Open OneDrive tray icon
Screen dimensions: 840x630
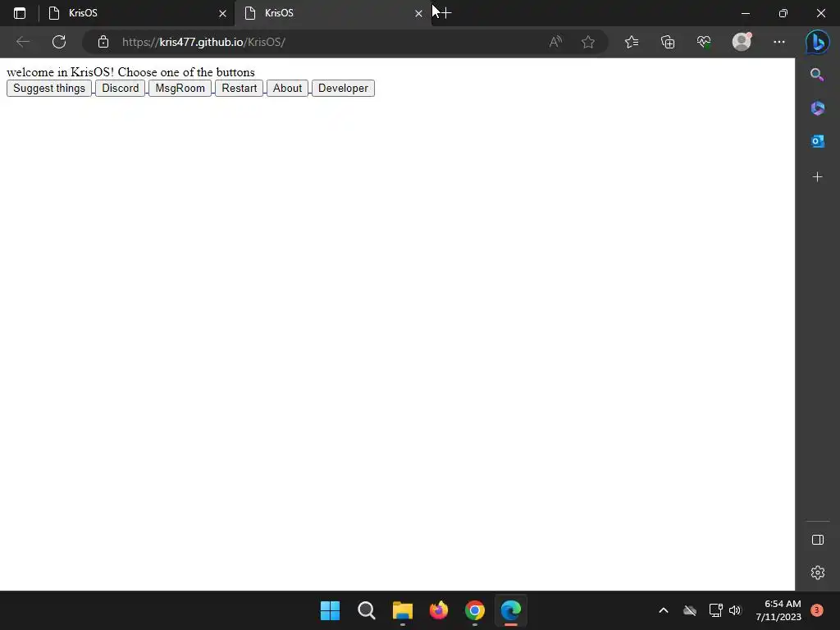click(690, 610)
